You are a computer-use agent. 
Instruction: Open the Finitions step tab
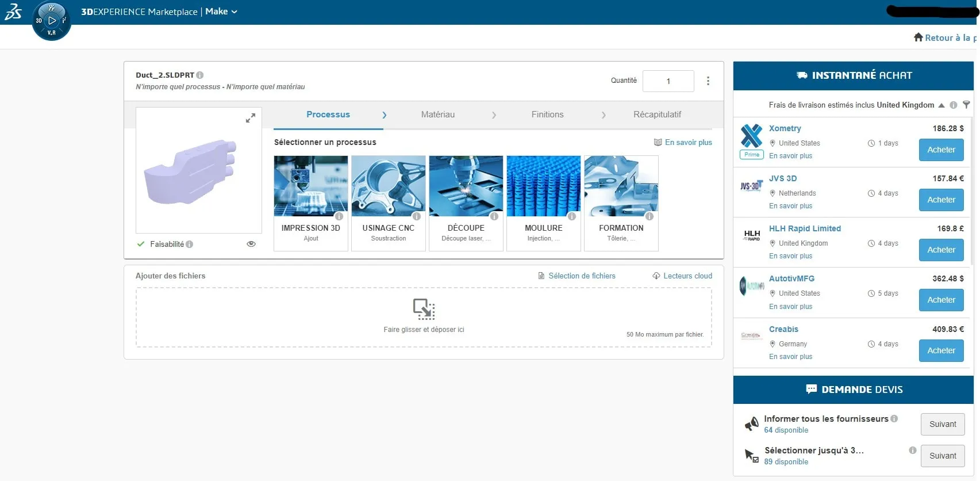tap(547, 114)
